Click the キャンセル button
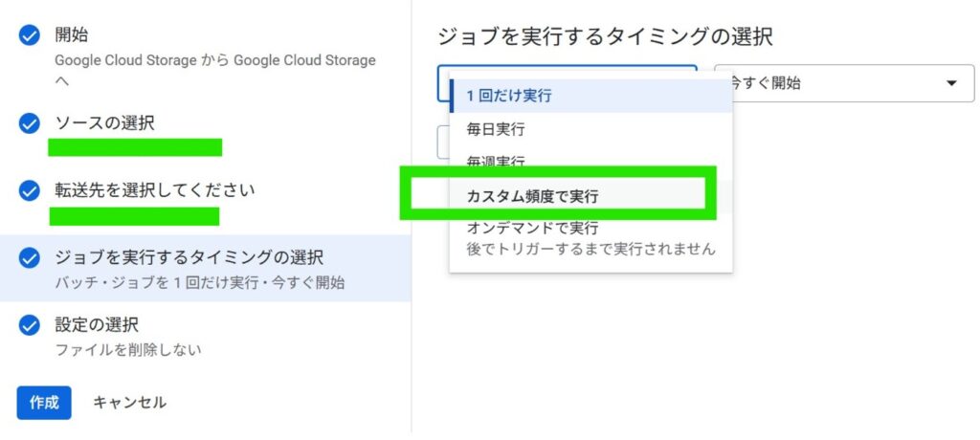Image resolution: width=980 pixels, height=440 pixels. 129,403
